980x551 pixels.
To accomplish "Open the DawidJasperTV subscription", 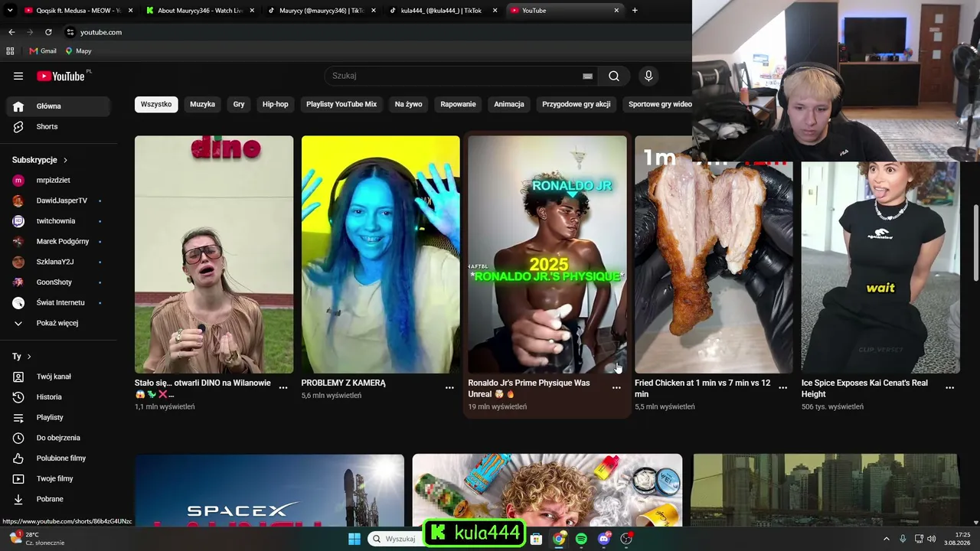I will 58,201.
